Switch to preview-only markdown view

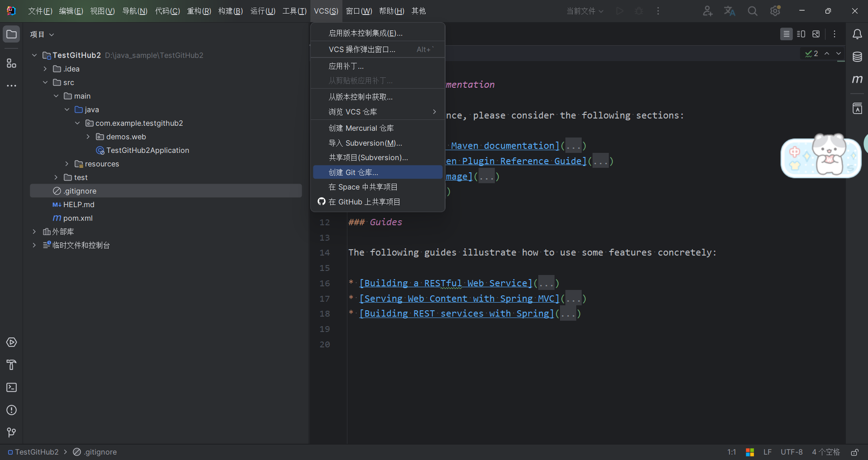816,34
